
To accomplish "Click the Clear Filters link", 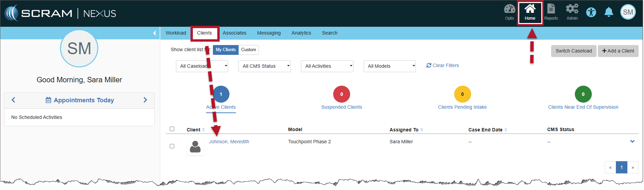I will click(443, 65).
